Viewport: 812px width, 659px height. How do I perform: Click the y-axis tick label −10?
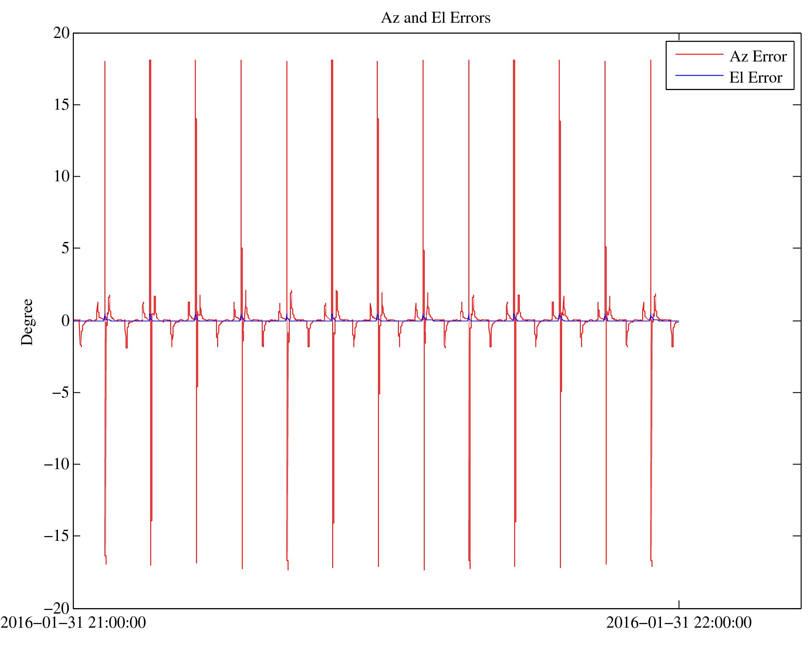coord(57,464)
